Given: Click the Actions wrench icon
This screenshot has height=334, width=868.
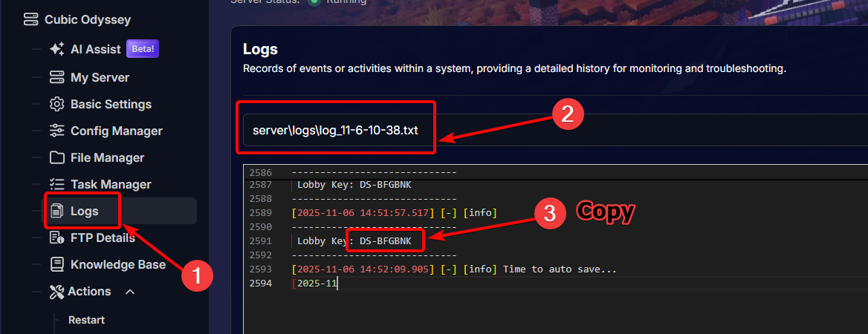Looking at the screenshot, I should click(x=56, y=292).
